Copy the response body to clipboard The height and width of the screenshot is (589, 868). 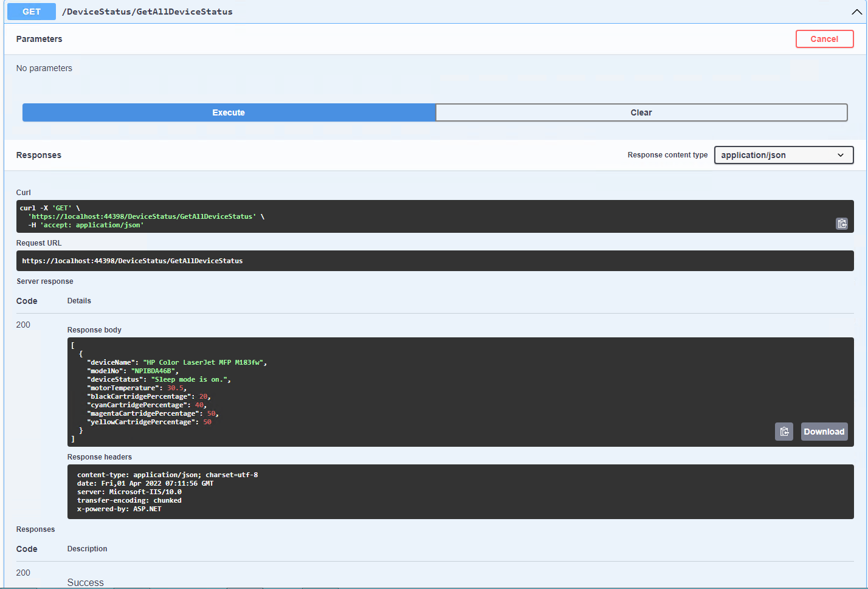pos(784,432)
